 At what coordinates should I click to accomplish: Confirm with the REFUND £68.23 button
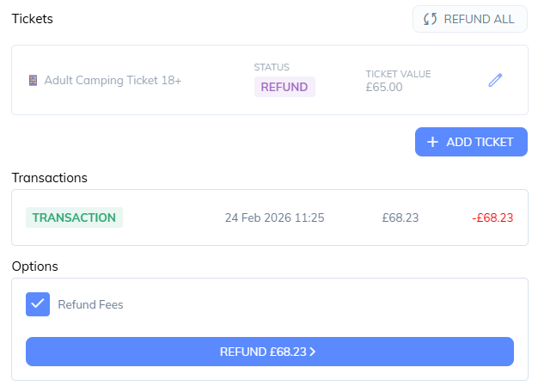(x=270, y=352)
